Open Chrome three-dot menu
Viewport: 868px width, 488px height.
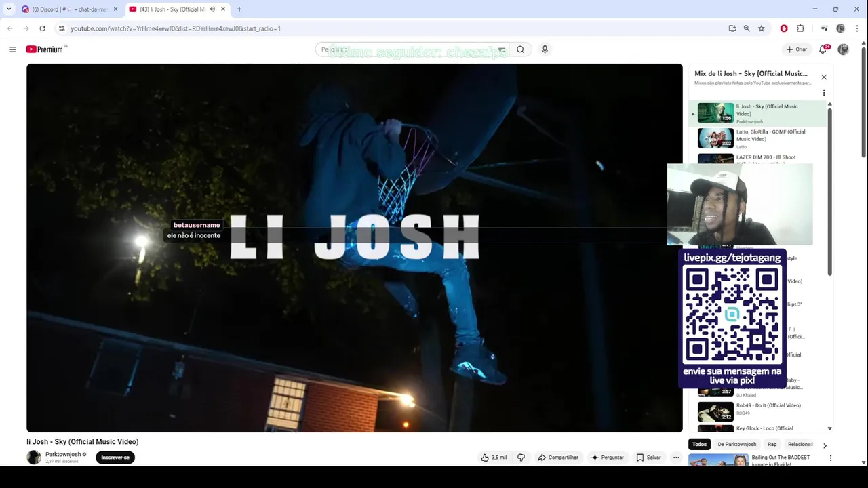pyautogui.click(x=858, y=28)
